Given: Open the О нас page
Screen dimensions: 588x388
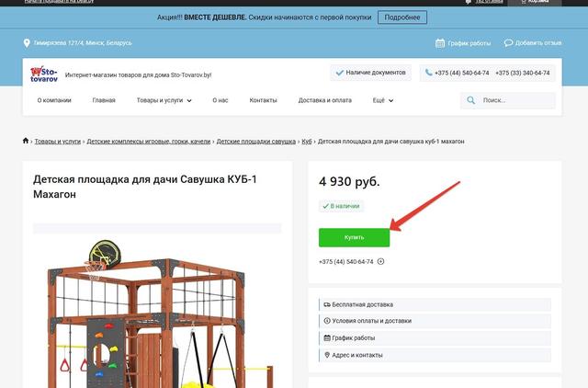Looking at the screenshot, I should point(220,100).
